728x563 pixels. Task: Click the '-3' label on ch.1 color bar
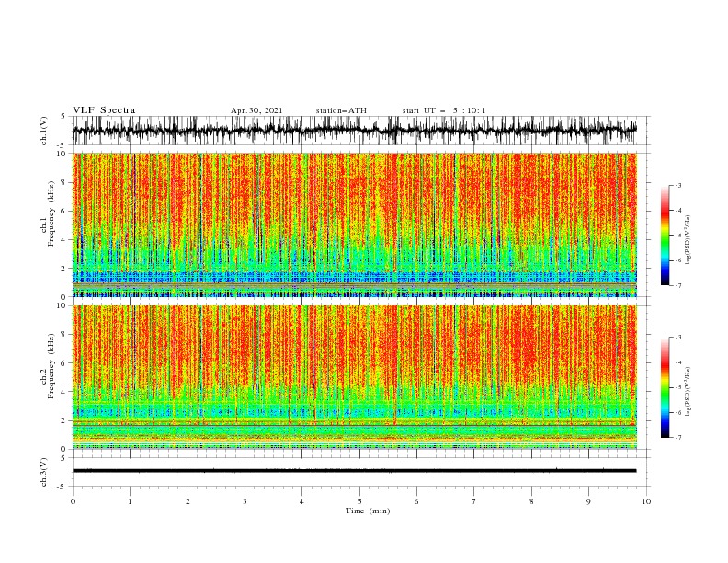click(677, 185)
